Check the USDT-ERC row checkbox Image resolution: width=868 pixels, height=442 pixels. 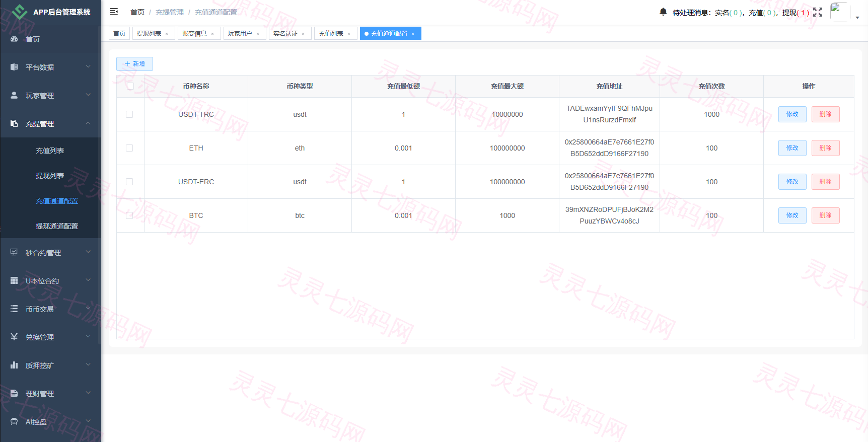(x=129, y=182)
